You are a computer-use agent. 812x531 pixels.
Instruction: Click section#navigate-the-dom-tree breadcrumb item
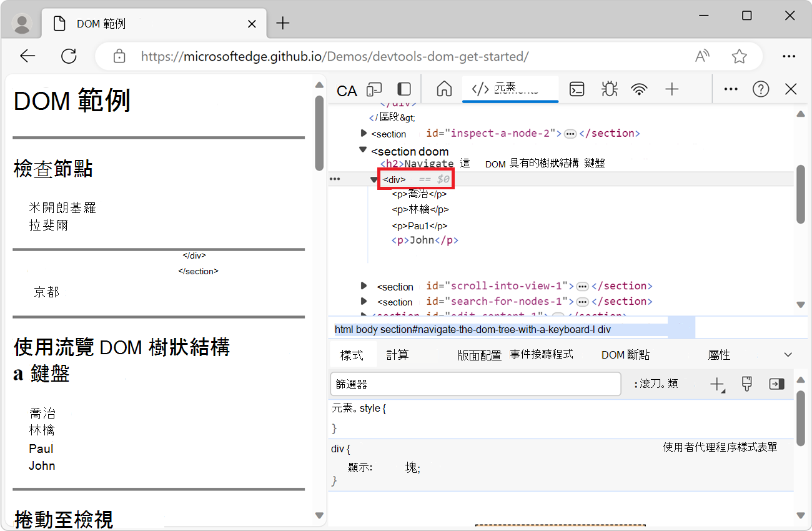click(487, 329)
